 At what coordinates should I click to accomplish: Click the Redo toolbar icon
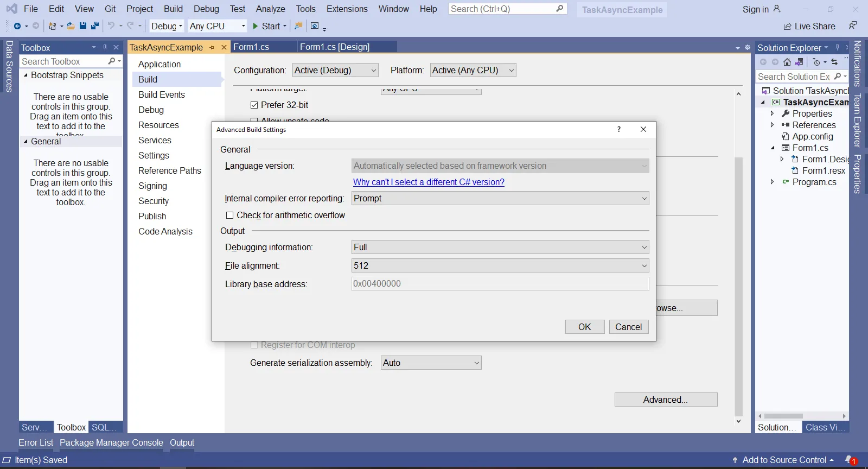[x=130, y=26]
